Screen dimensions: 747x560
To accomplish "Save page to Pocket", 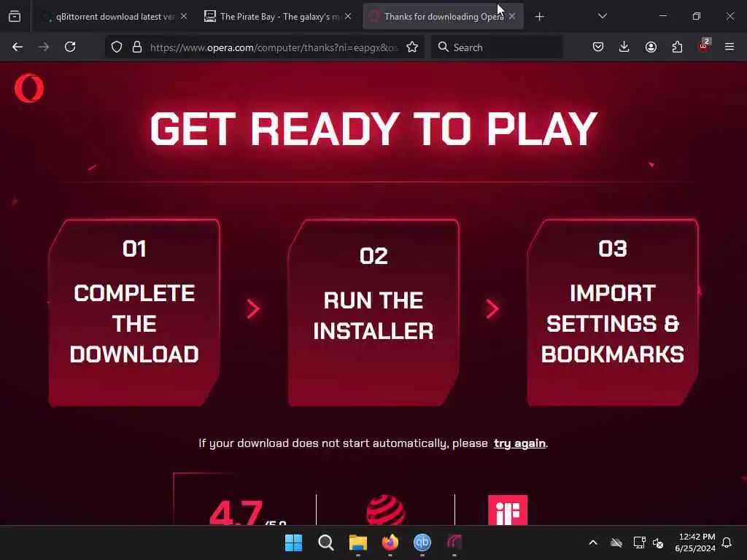I will 598,47.
